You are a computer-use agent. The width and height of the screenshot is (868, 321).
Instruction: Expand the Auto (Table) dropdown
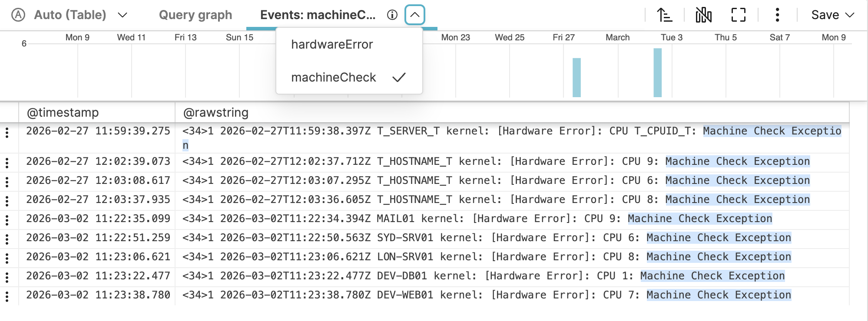(x=123, y=15)
